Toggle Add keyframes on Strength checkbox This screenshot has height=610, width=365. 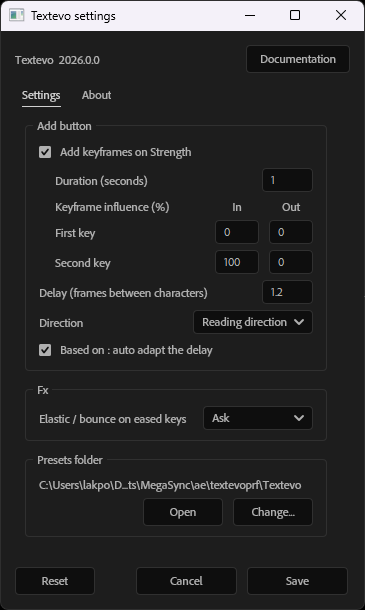point(45,152)
